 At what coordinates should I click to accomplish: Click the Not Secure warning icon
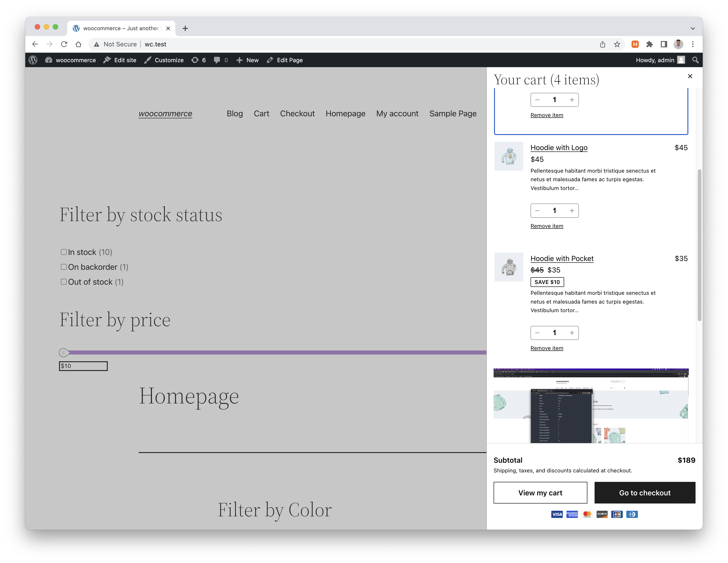click(96, 44)
